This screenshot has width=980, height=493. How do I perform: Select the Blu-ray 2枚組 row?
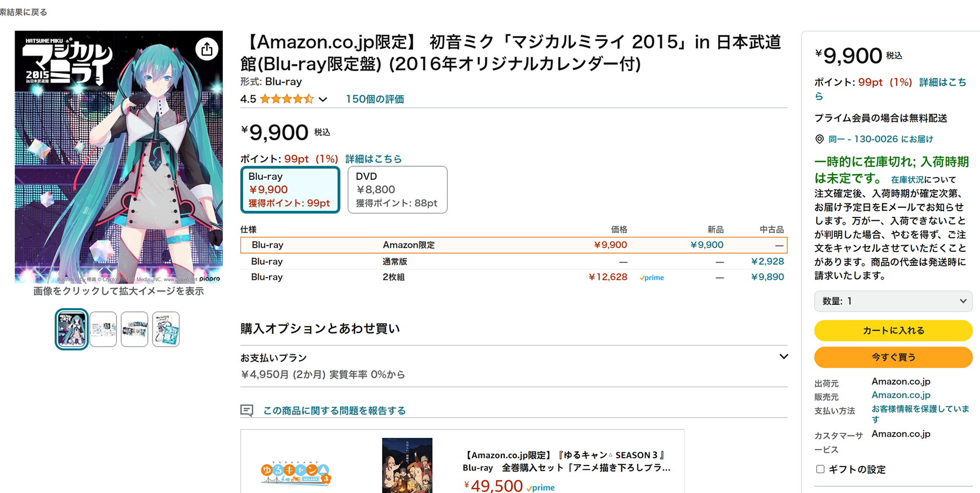(513, 277)
